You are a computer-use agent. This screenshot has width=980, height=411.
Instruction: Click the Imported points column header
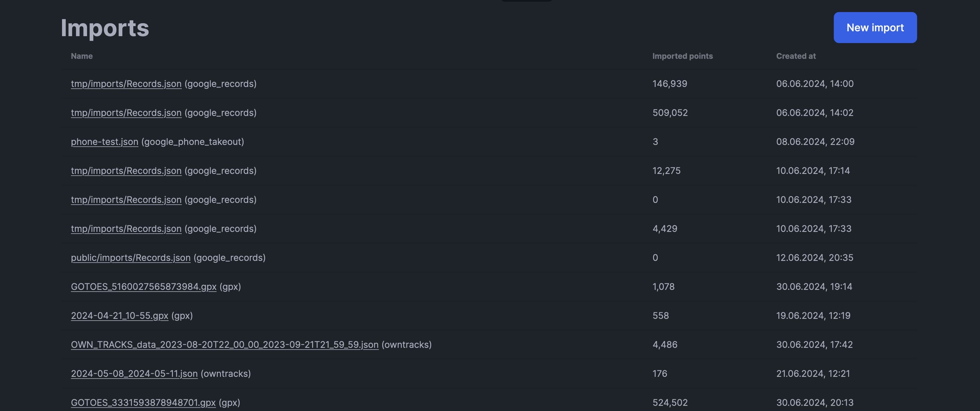pos(682,56)
